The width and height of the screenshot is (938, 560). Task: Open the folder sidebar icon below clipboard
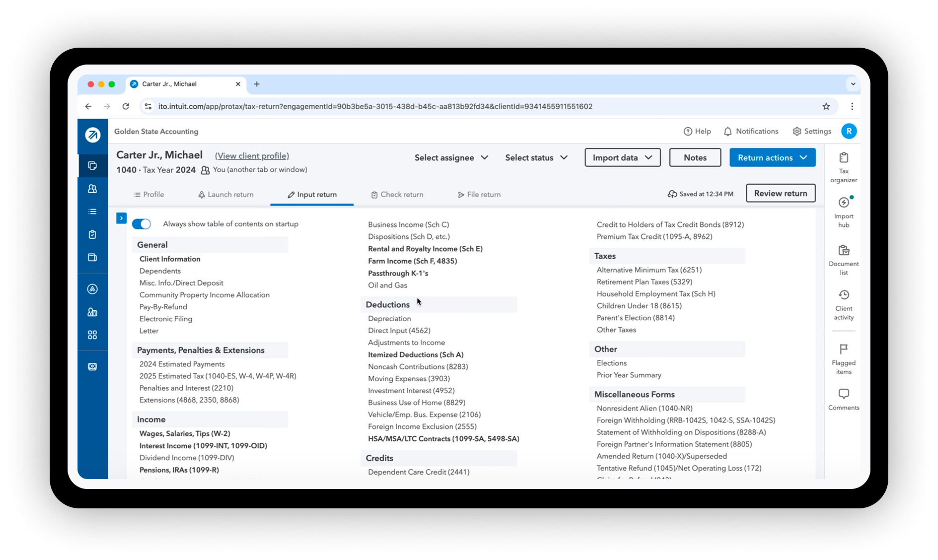[92, 257]
